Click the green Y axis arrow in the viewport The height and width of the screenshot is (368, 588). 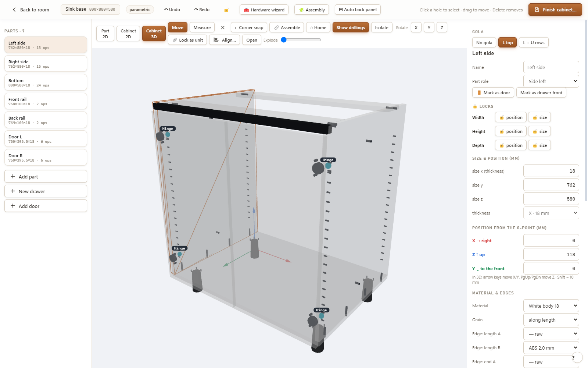[x=226, y=265]
